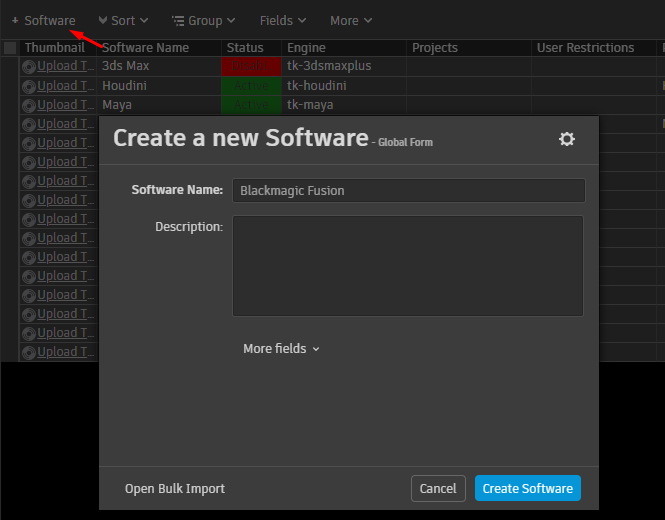Click the plus Software add button

tap(44, 20)
